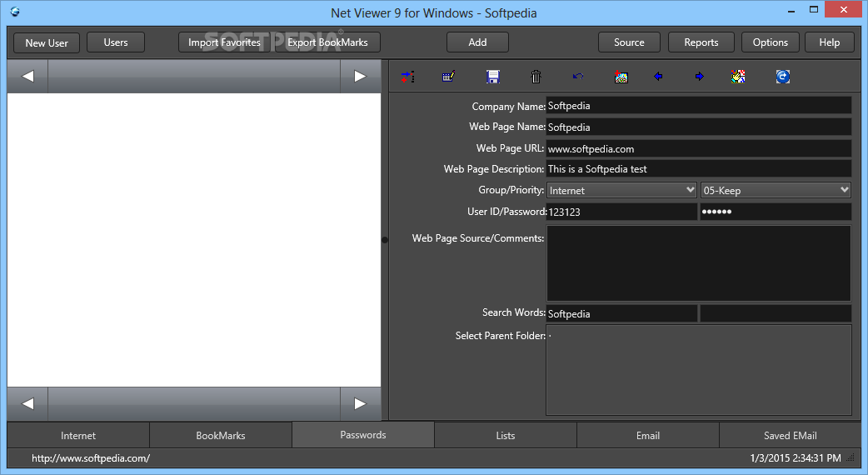Screen dimensions: 868x475
Task: Select the Passwords tab
Action: click(363, 435)
